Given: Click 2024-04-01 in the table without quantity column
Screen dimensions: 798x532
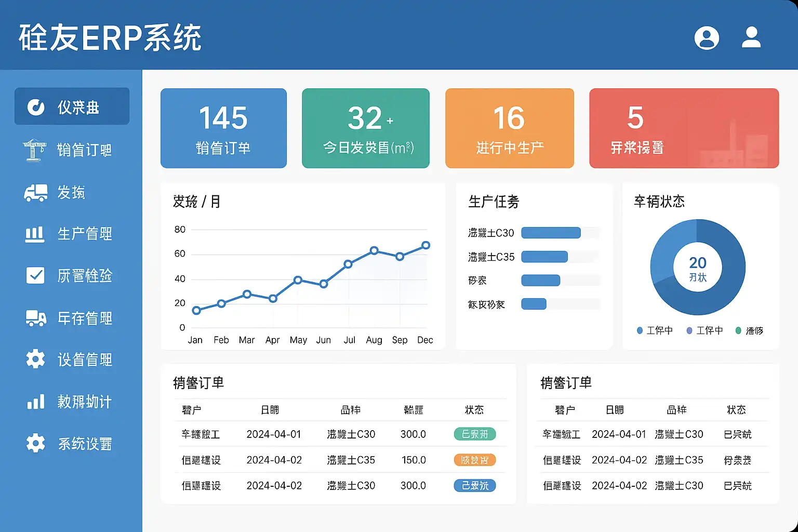Looking at the screenshot, I should click(619, 434).
